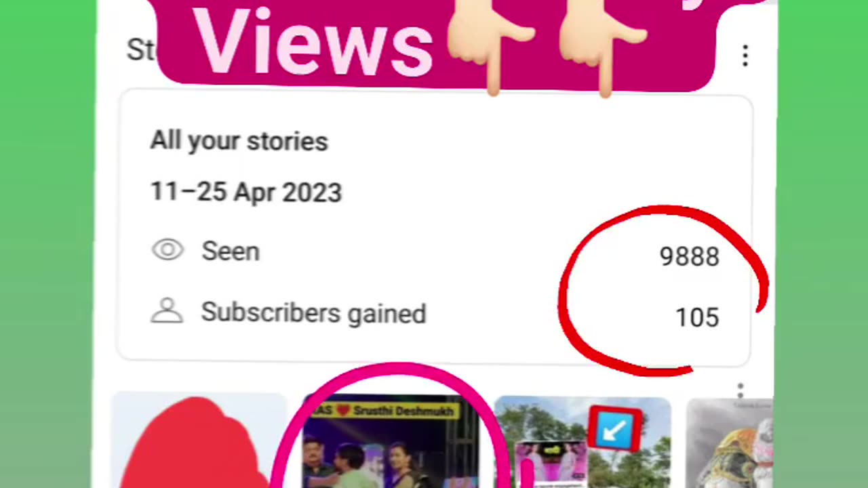Click the partially hidden 'St' heading text

pyautogui.click(x=142, y=49)
